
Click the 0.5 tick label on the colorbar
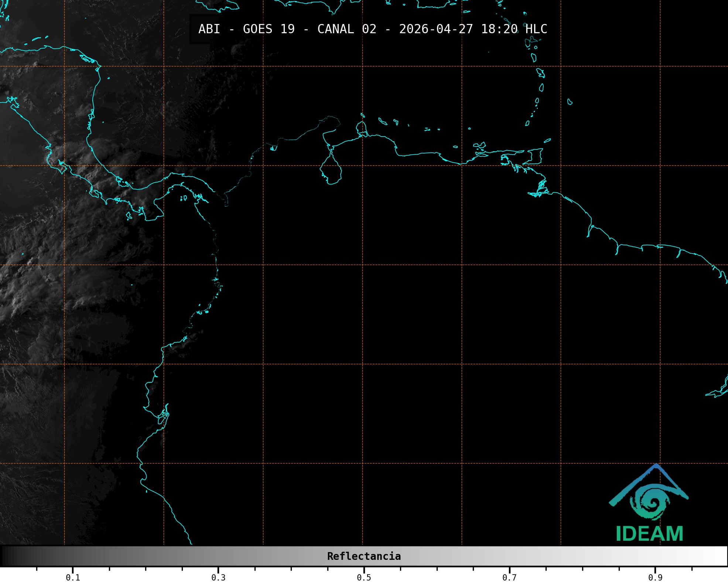click(x=364, y=577)
